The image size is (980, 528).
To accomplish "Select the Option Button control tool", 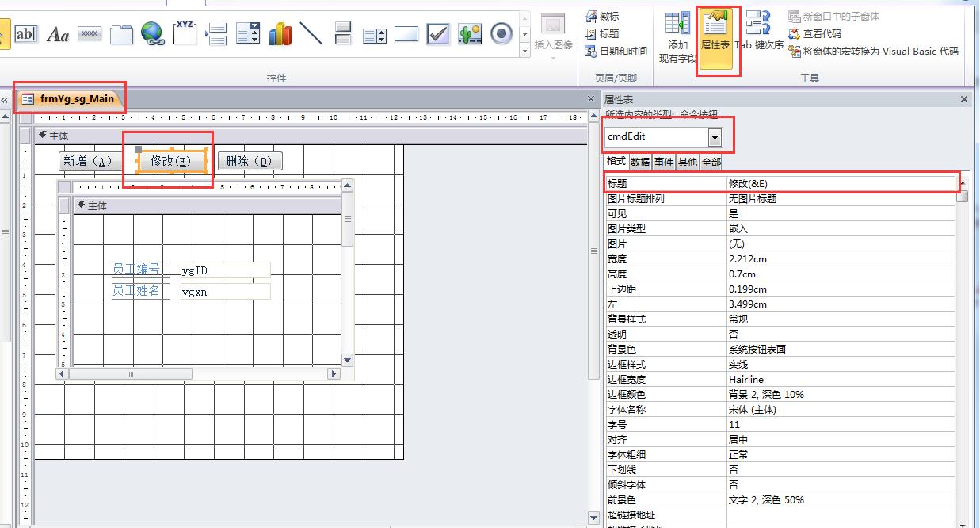I will tap(501, 34).
